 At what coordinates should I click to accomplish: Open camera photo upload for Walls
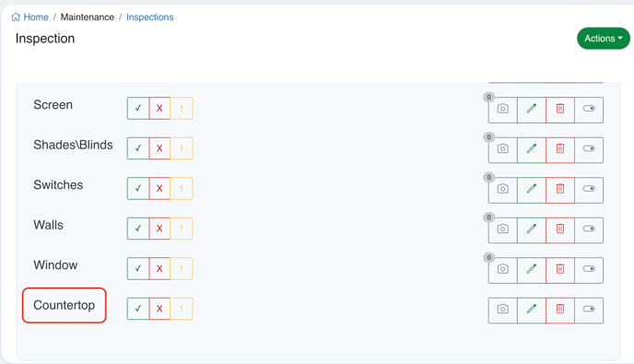(x=502, y=229)
